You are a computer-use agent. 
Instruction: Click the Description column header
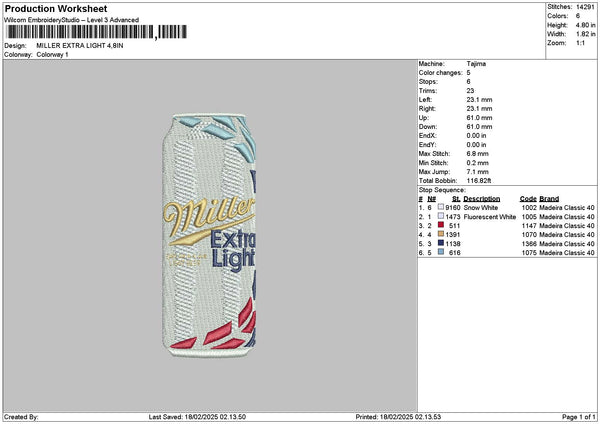tap(481, 199)
